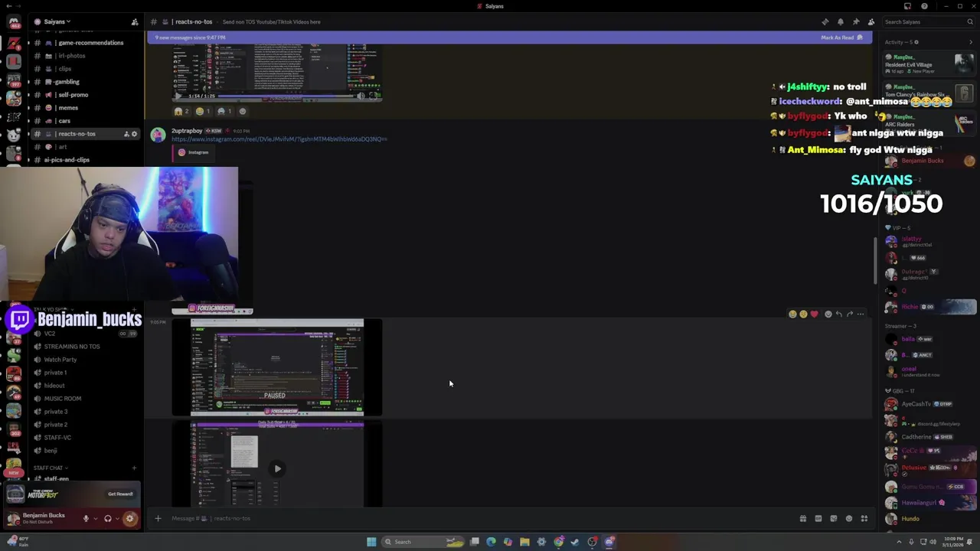This screenshot has height=551, width=980.
Task: Open Discord inbox icon in title bar
Action: (907, 6)
